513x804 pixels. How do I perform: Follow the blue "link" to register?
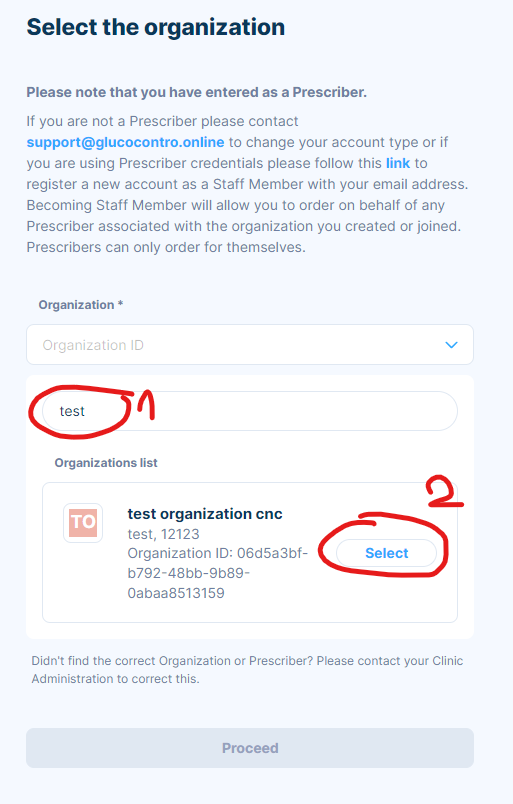pyautogui.click(x=398, y=163)
